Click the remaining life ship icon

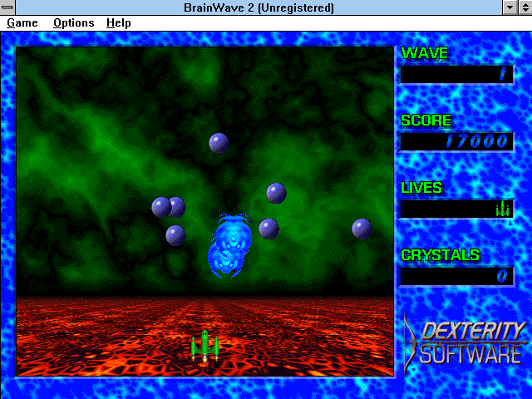(x=502, y=209)
